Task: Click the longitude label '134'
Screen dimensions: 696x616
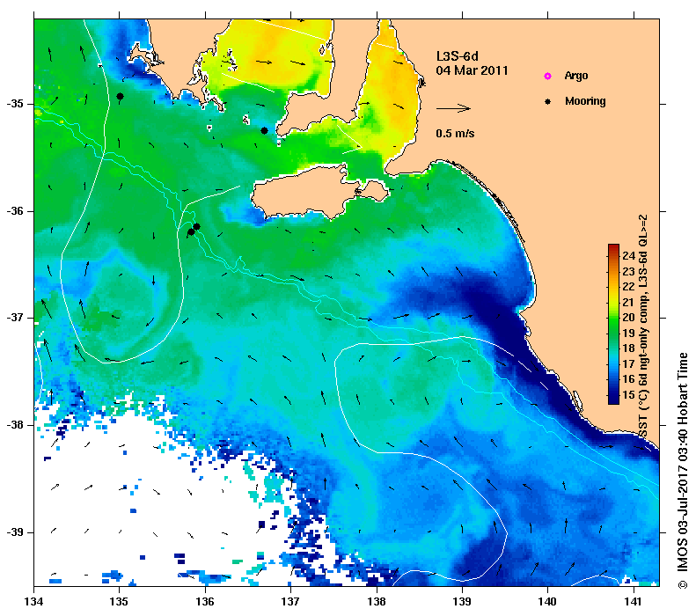Action: [x=34, y=601]
